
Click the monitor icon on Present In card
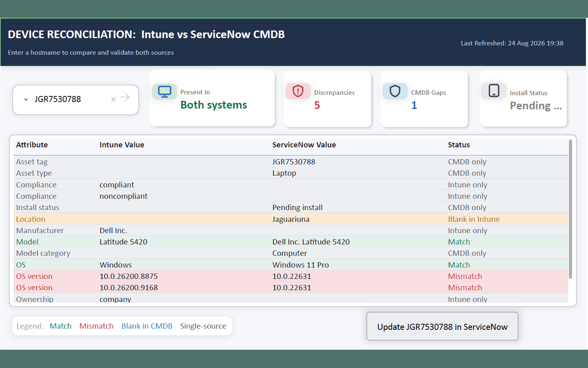coord(164,91)
